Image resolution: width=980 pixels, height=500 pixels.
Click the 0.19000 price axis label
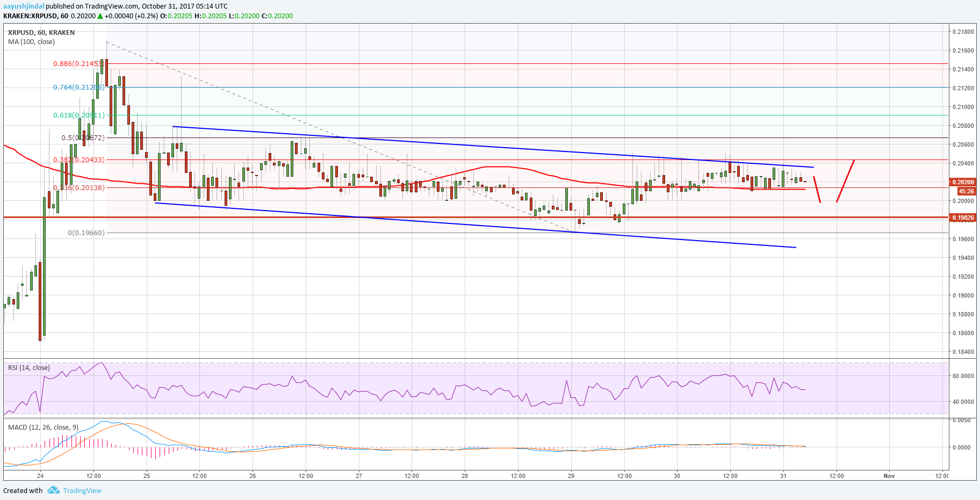pyautogui.click(x=963, y=295)
